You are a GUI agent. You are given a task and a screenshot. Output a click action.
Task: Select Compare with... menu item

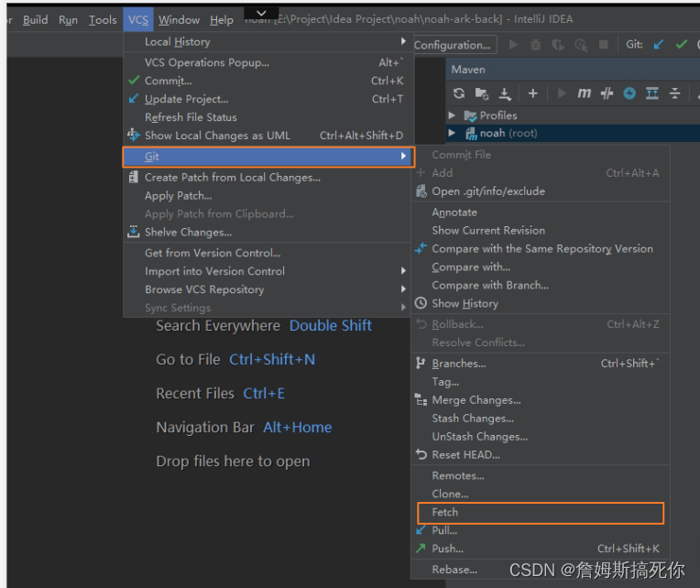point(541,267)
